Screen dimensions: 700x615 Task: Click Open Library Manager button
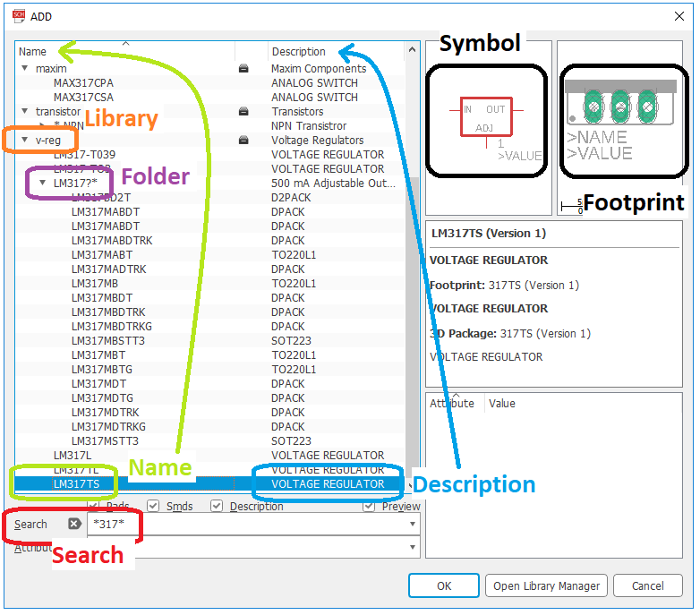click(x=546, y=585)
